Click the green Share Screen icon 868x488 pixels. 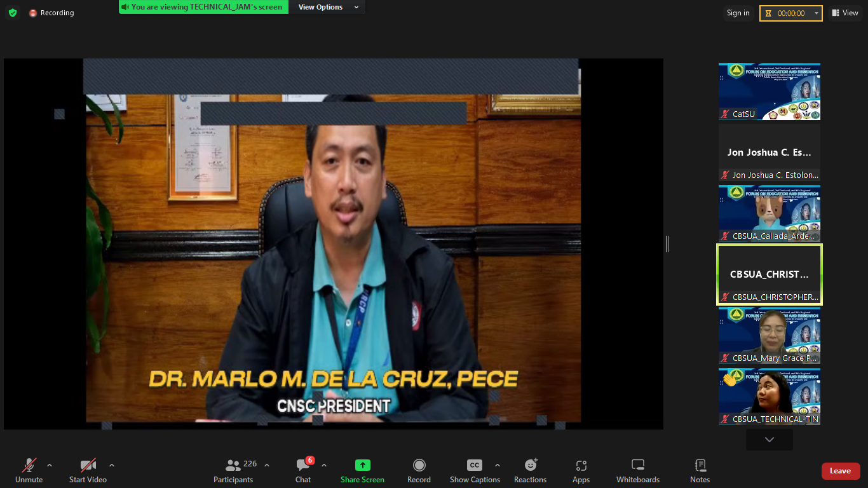point(362,466)
